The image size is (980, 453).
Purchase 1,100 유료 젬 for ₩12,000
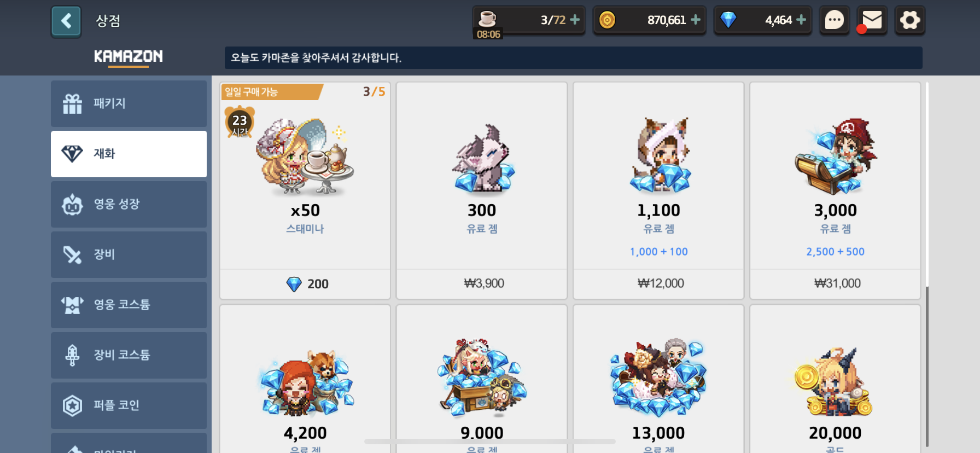[658, 191]
